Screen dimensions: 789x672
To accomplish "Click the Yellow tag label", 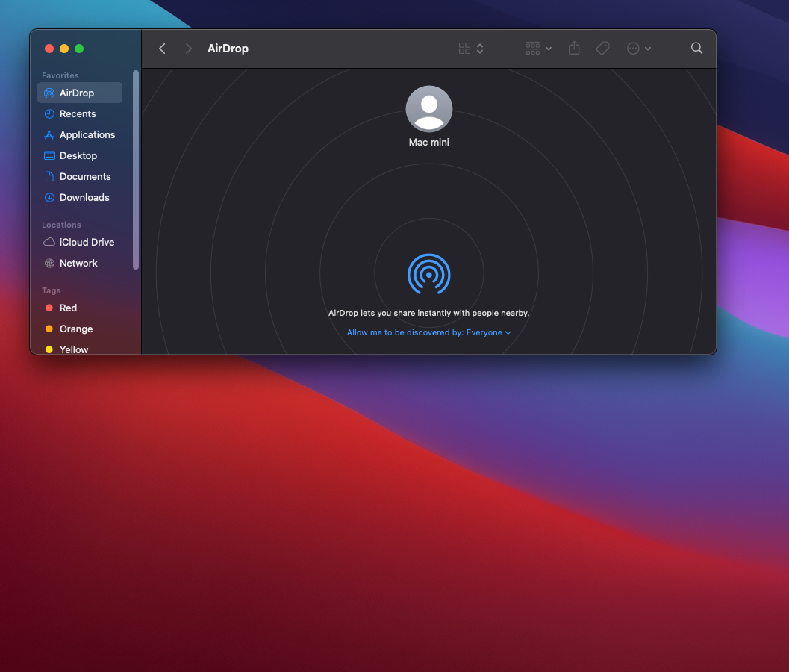I will tap(74, 349).
